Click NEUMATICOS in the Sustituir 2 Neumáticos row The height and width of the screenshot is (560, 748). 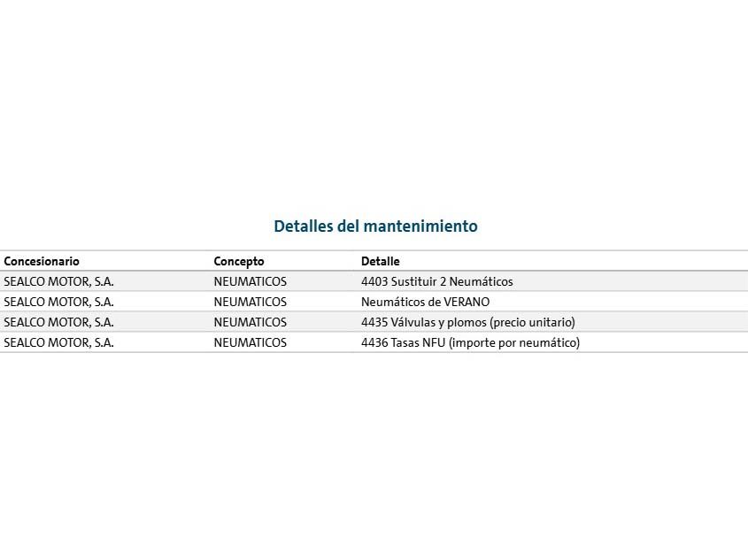pyautogui.click(x=250, y=282)
